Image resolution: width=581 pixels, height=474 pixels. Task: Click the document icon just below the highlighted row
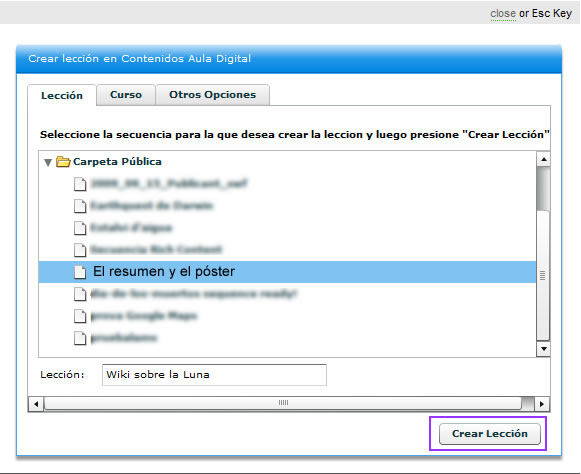[80, 294]
